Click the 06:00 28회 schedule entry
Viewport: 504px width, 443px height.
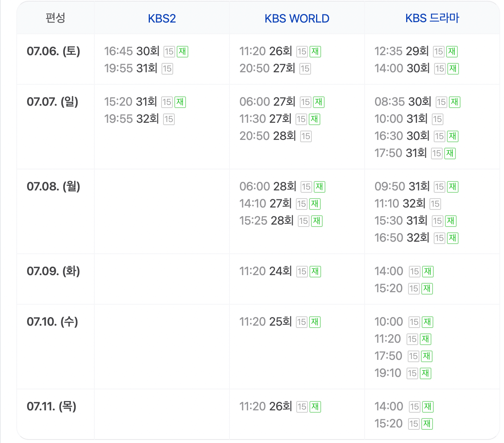click(268, 187)
